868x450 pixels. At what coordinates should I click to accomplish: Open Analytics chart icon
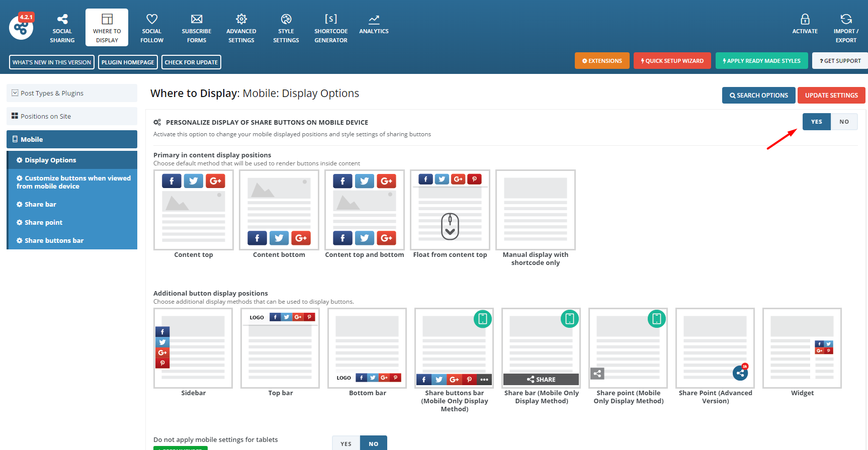[374, 20]
